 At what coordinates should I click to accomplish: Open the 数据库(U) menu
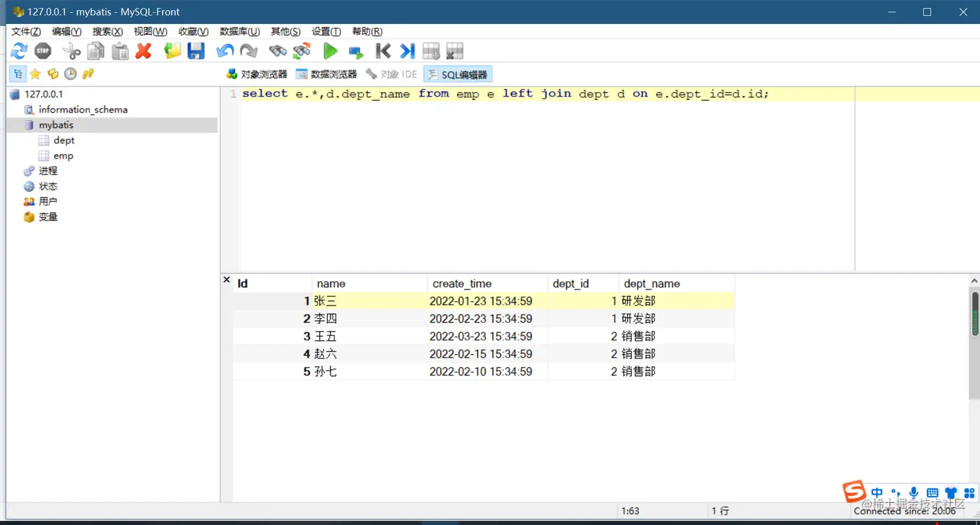tap(240, 32)
